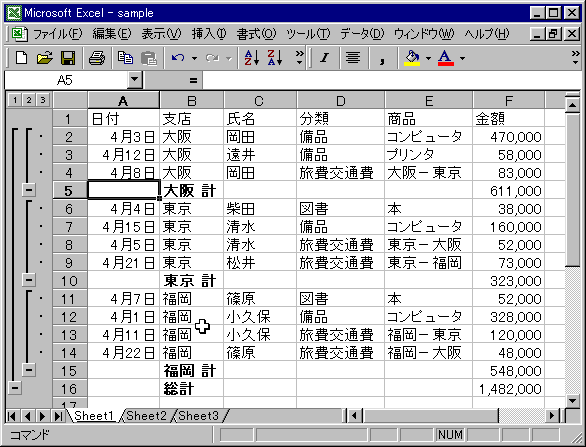
Task: Open the 表示(V) menu
Action: pos(161,34)
